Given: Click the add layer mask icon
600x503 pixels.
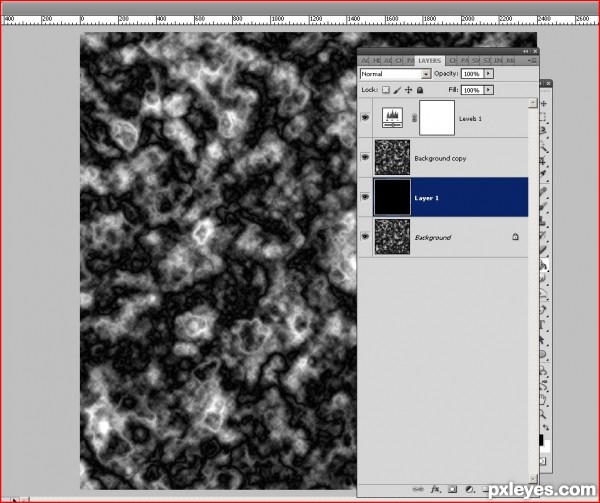Looking at the screenshot, I should (x=453, y=489).
